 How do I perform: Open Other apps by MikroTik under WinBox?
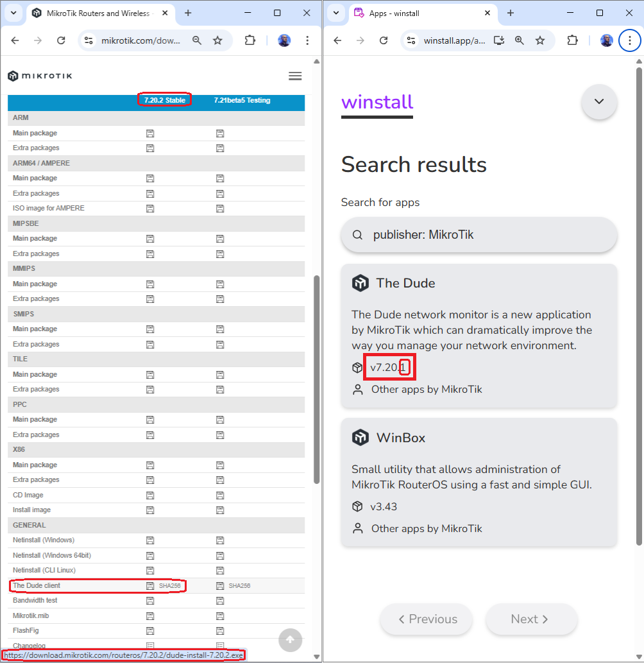pos(427,529)
